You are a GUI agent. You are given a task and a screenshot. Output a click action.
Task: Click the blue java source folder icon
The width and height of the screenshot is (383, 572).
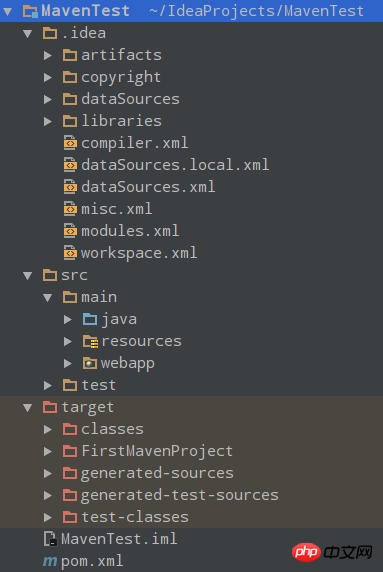click(90, 319)
